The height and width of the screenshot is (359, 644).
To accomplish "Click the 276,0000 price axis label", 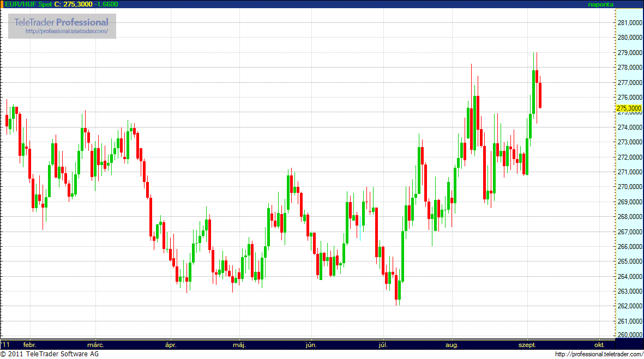I will [x=630, y=98].
